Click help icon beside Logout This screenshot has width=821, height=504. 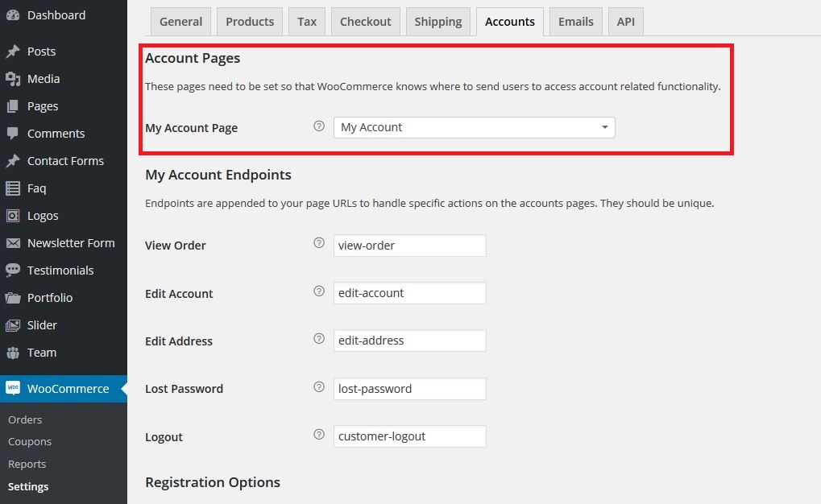(319, 435)
